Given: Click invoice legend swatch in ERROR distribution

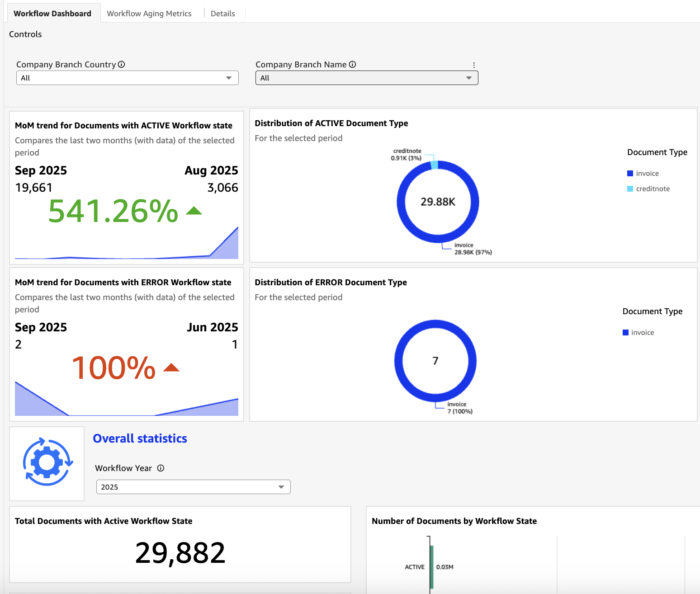Looking at the screenshot, I should point(625,333).
